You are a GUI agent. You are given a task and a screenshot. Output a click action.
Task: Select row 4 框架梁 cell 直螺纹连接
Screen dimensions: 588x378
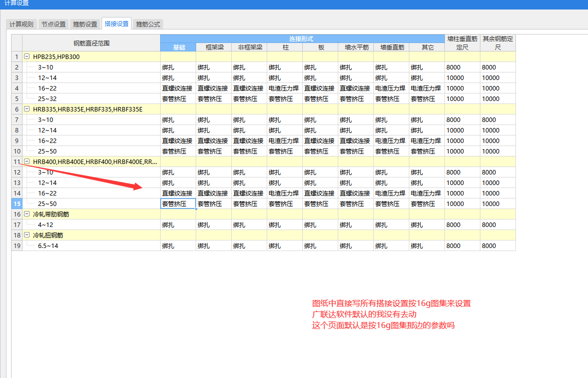pos(214,88)
